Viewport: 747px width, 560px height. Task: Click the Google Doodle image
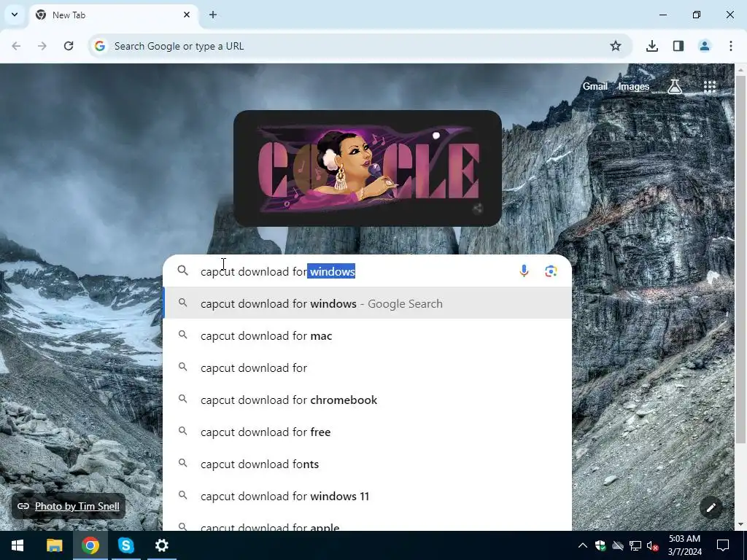click(x=368, y=168)
